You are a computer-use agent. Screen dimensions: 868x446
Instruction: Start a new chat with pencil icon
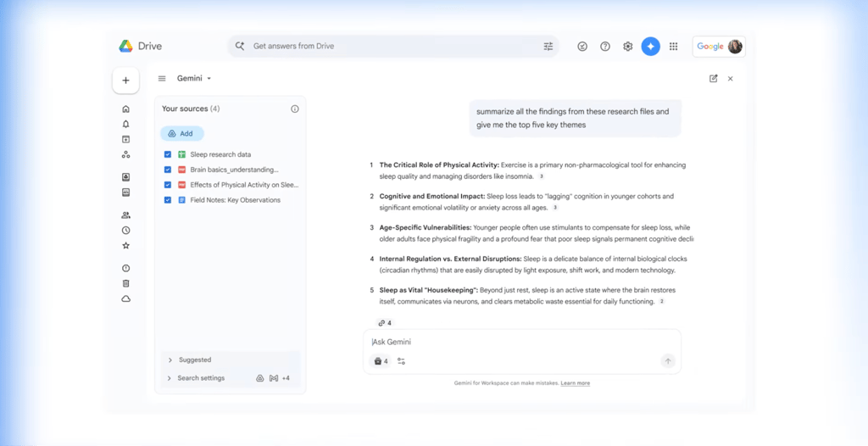tap(714, 79)
